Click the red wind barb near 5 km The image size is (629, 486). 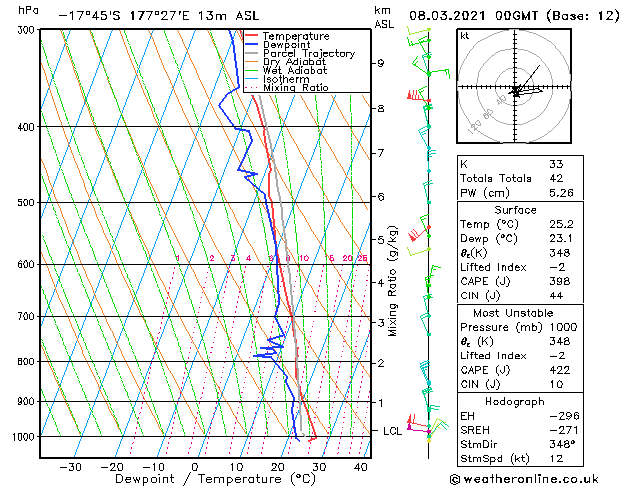pyautogui.click(x=418, y=233)
